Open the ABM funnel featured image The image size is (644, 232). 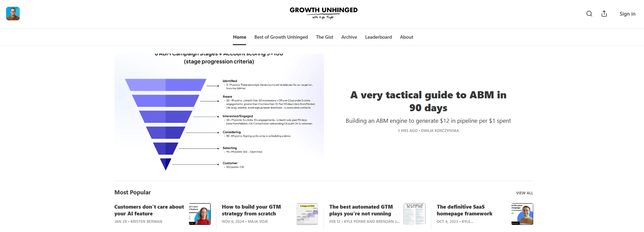(219, 112)
